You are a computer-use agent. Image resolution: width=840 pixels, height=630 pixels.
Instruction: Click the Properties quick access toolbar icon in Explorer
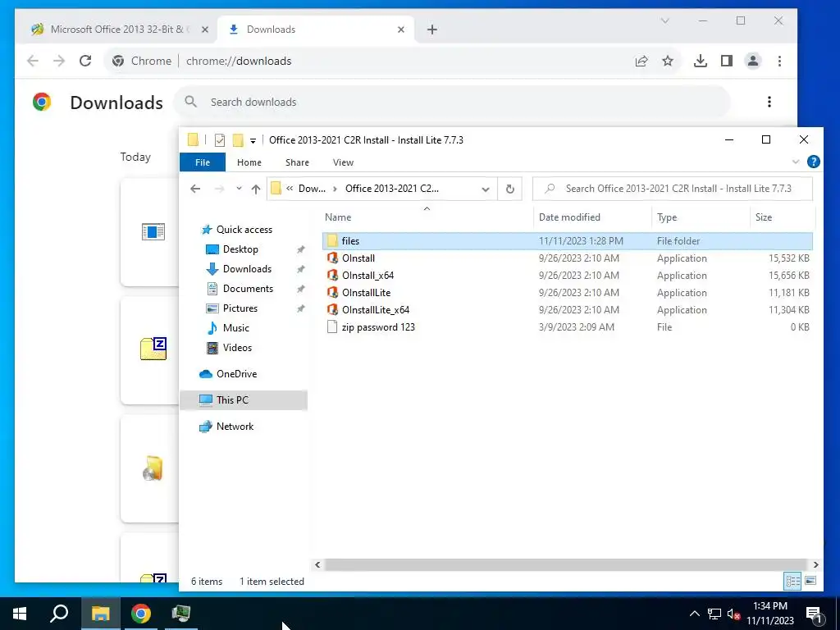[220, 140]
